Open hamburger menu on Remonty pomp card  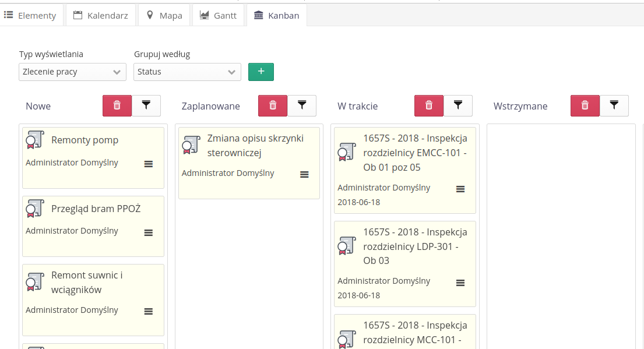point(149,164)
